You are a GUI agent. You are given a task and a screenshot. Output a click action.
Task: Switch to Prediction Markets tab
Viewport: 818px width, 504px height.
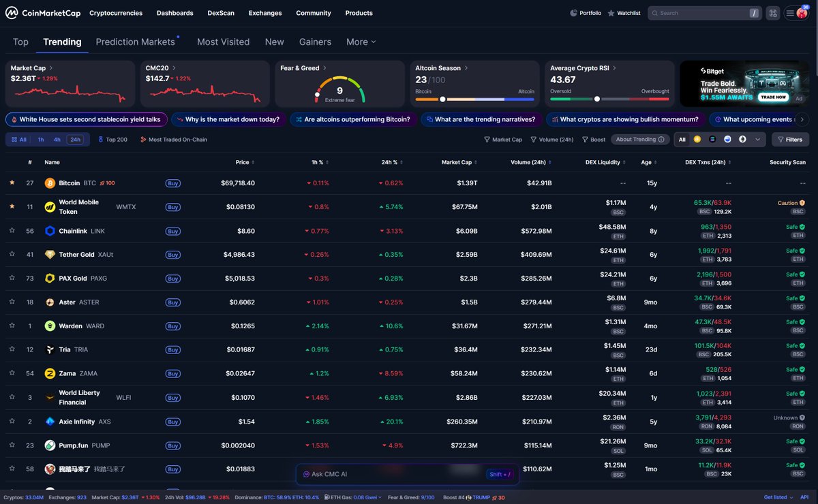[x=136, y=42]
